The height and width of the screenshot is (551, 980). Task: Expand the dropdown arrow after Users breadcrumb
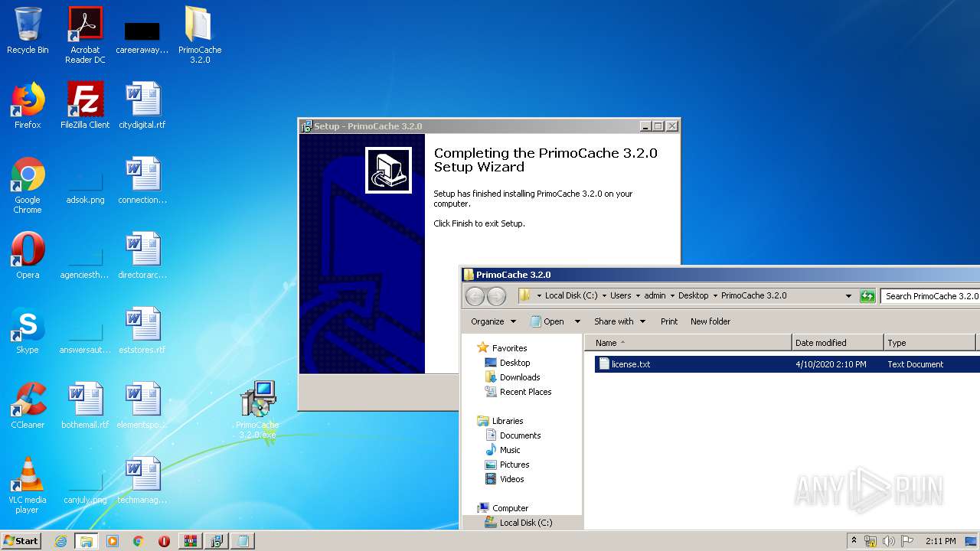click(x=638, y=295)
